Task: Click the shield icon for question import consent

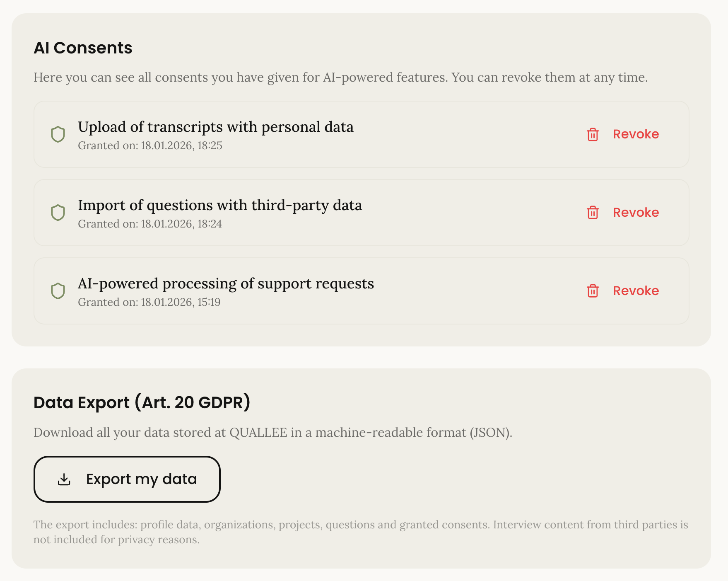Action: [58, 213]
